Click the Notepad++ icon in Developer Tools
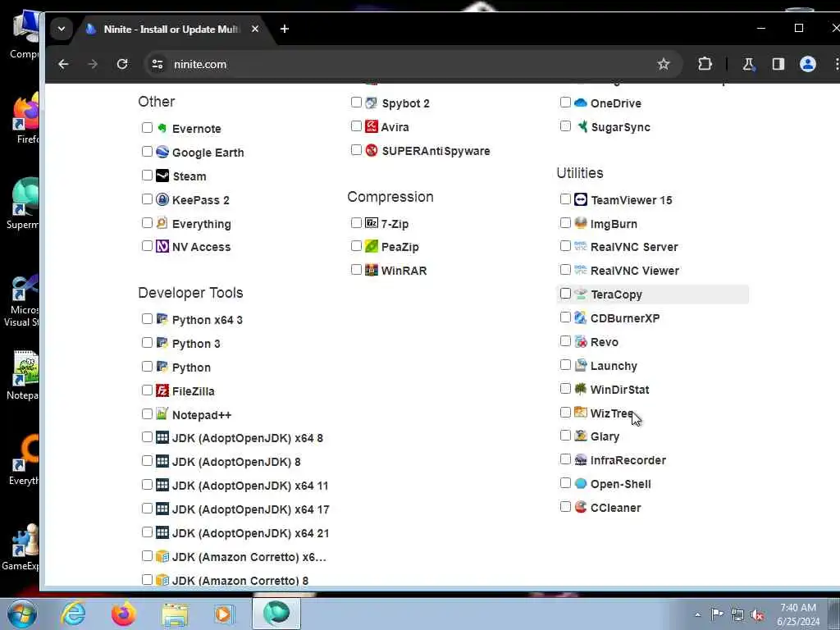840x630 pixels. click(162, 413)
